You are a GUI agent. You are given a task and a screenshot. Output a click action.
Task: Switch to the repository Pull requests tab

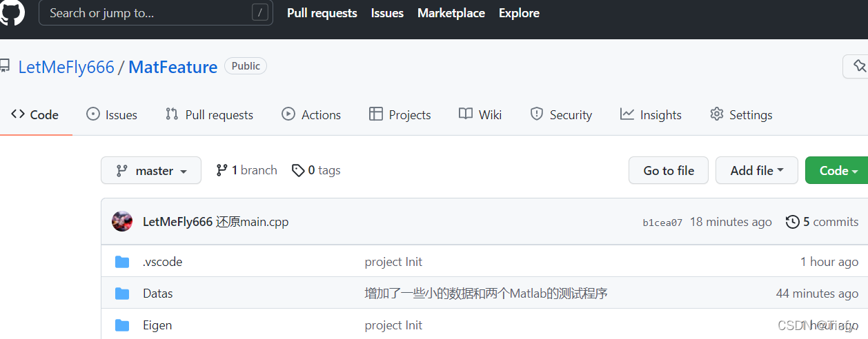[x=210, y=115]
